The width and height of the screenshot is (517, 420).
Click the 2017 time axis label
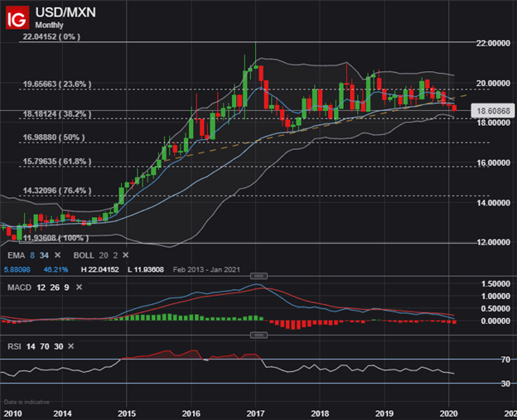pos(255,413)
